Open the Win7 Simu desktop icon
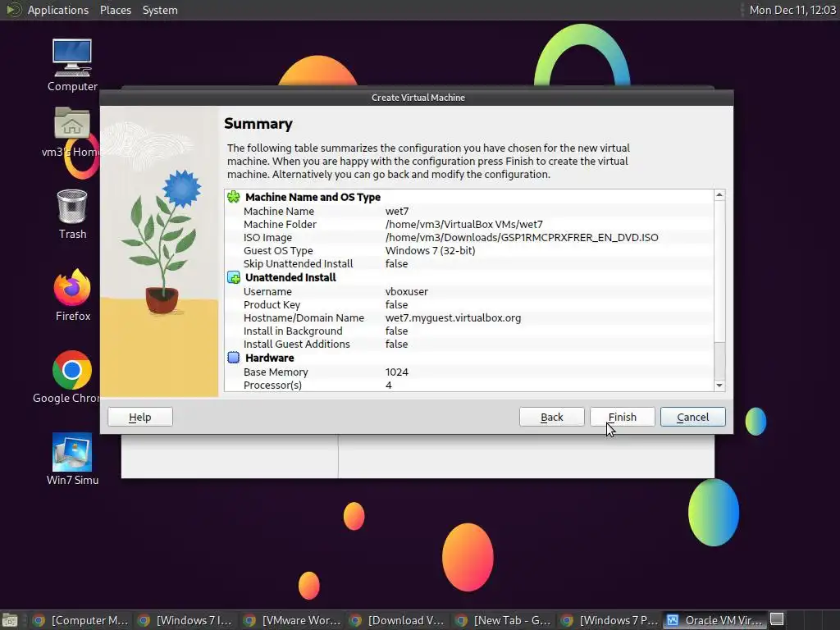This screenshot has width=840, height=630. click(72, 459)
